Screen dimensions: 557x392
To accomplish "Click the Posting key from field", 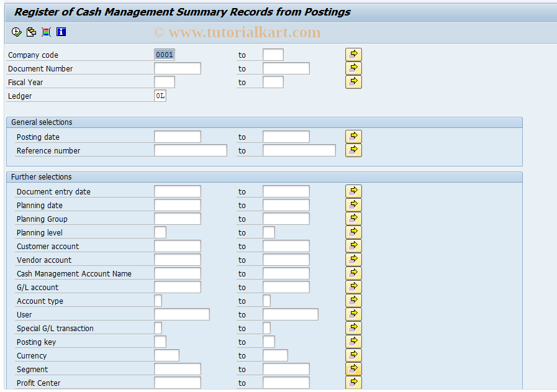I will 160,342.
